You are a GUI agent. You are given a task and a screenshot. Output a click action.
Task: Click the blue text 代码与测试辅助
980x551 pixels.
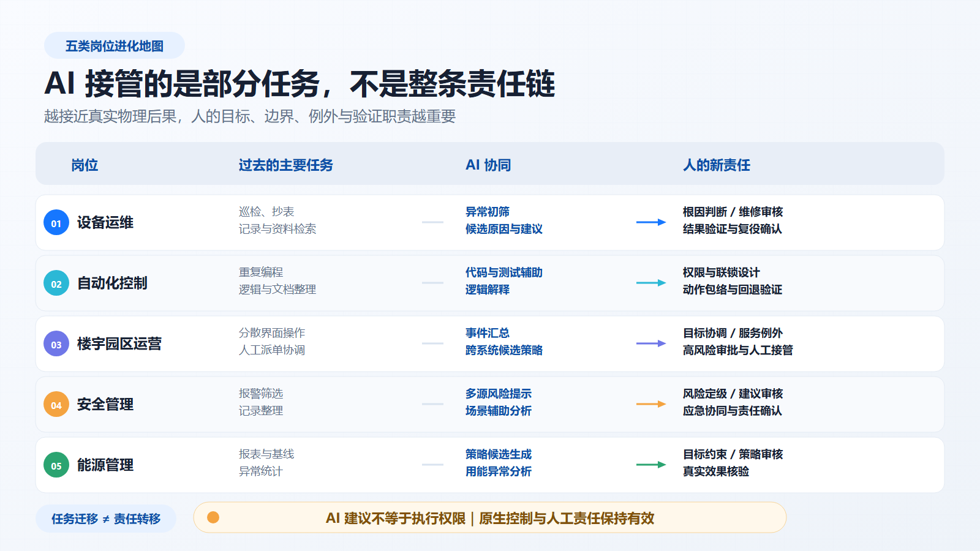pos(504,272)
